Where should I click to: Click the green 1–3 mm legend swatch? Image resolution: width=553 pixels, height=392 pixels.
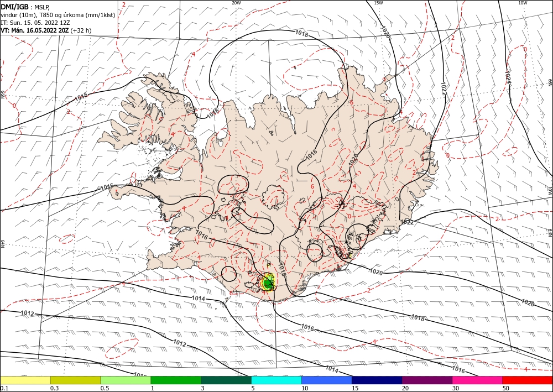click(176, 380)
